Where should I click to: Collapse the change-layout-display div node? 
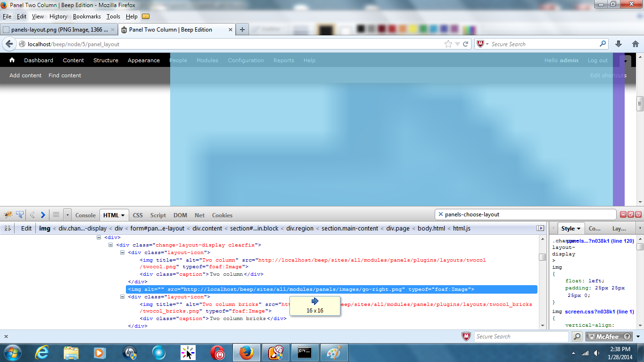(111, 245)
